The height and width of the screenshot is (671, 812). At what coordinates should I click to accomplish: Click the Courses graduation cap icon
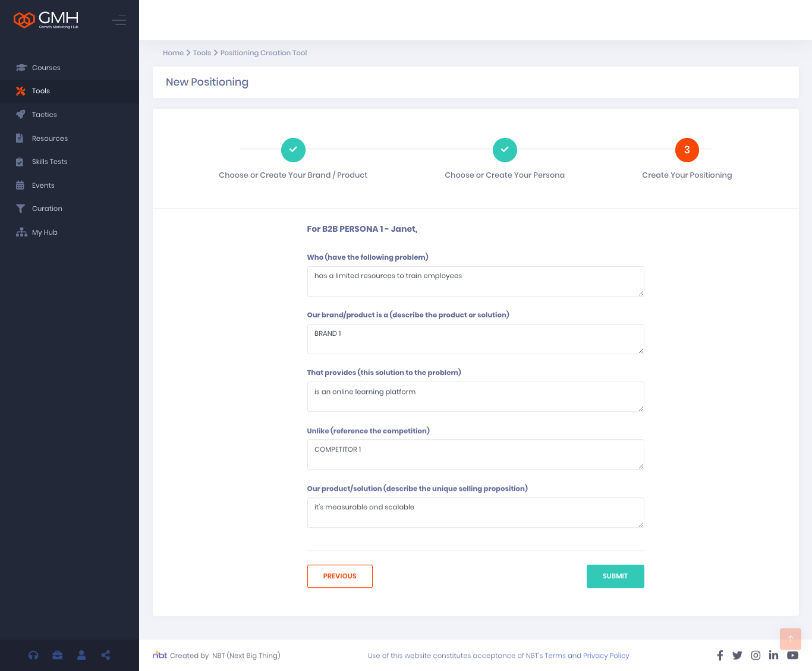pyautogui.click(x=21, y=68)
